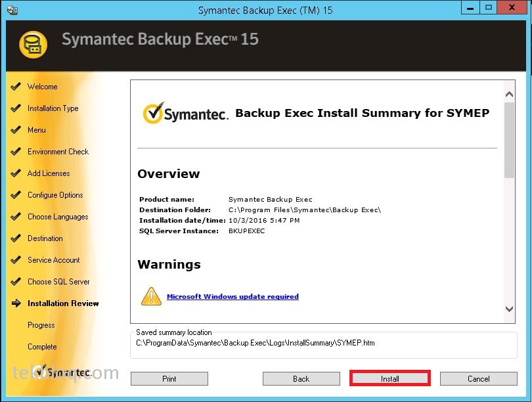Close the Backup Exec installer window
The image size is (532, 402).
coord(512,8)
